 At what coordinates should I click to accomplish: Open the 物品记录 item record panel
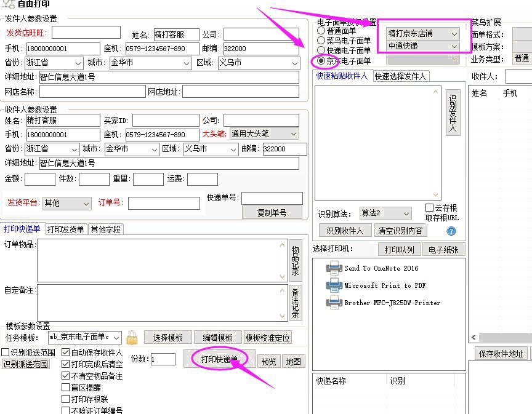click(295, 260)
